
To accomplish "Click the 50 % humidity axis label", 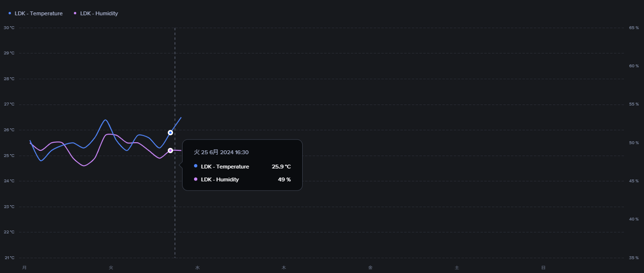I will coord(634,143).
